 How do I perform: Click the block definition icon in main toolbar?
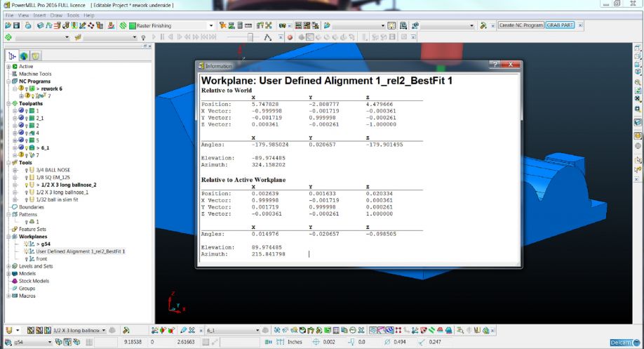[41, 25]
